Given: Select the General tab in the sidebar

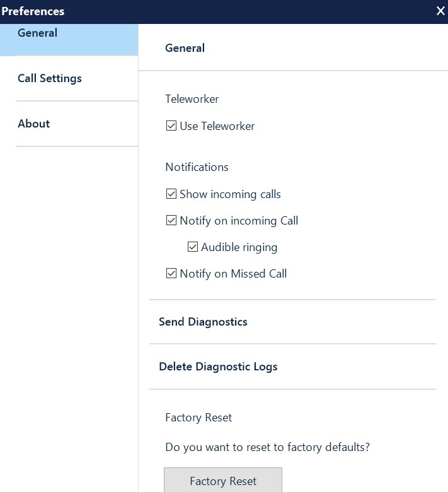Looking at the screenshot, I should tap(69, 40).
